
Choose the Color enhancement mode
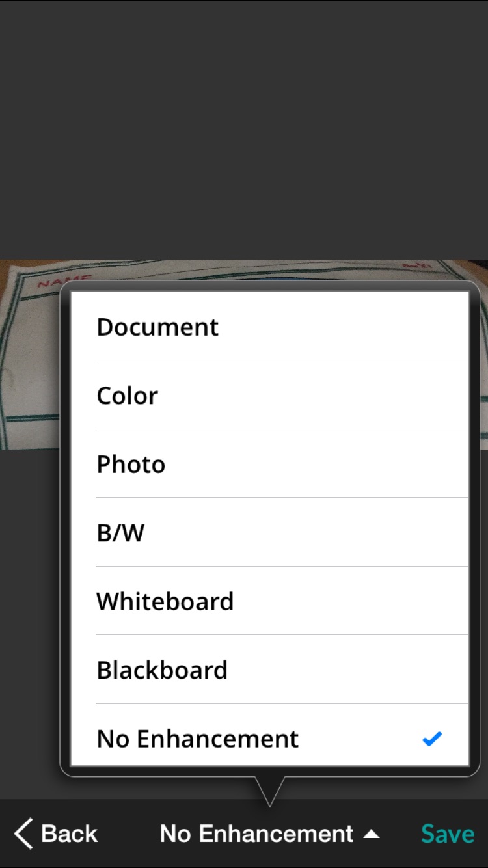coord(269,395)
